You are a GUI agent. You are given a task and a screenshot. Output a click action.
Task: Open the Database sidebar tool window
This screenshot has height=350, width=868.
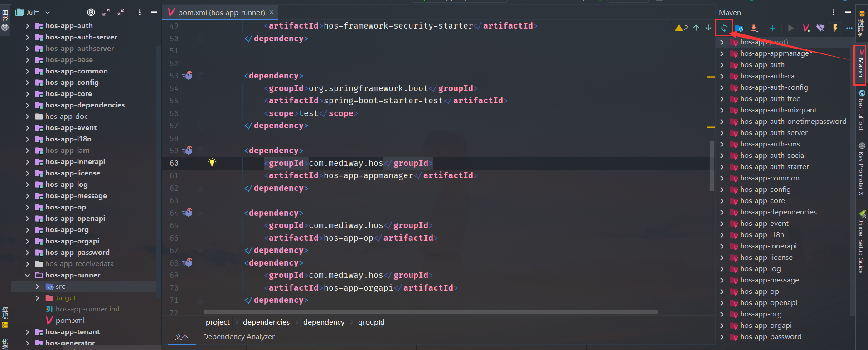[x=862, y=23]
